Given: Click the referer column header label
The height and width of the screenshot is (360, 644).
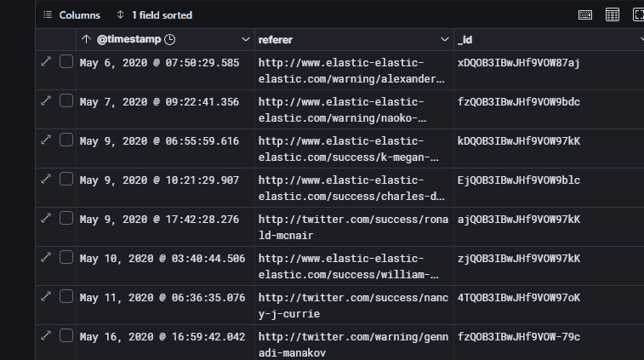Looking at the screenshot, I should click(275, 40).
